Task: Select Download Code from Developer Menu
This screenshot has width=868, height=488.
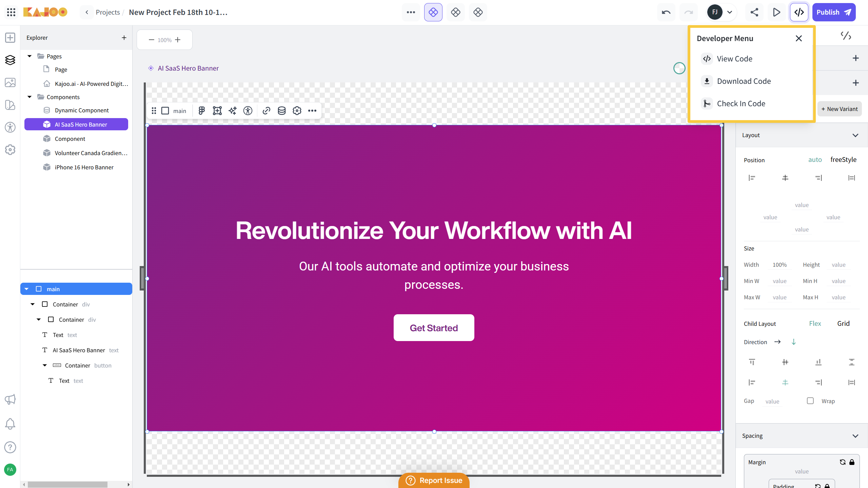Action: 744,81
